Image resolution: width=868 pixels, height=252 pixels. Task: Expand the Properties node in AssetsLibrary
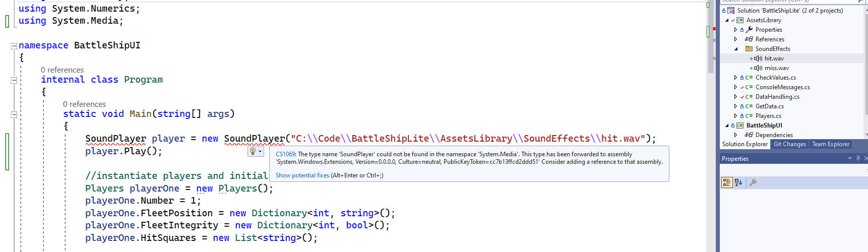tap(735, 30)
